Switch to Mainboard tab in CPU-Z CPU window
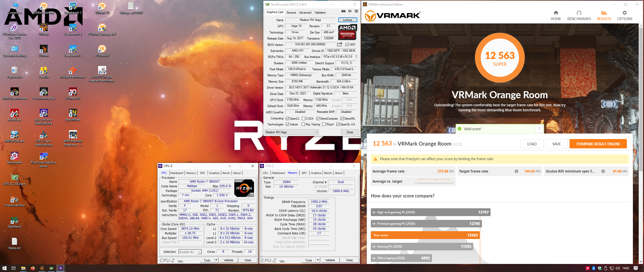The image size is (644, 272). click(x=177, y=173)
